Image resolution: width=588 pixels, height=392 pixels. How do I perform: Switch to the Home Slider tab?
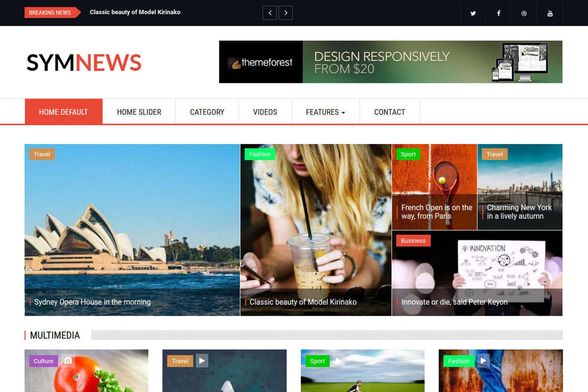[139, 112]
